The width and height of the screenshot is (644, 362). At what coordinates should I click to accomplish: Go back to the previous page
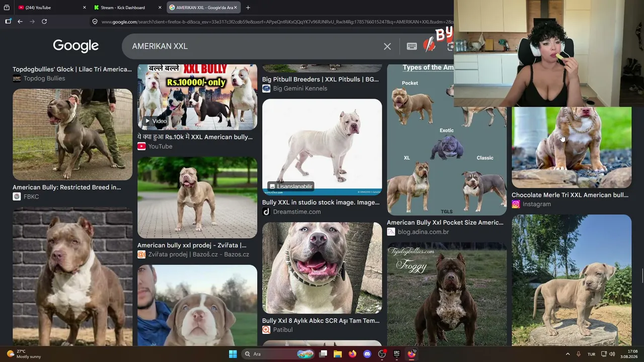coord(20,22)
